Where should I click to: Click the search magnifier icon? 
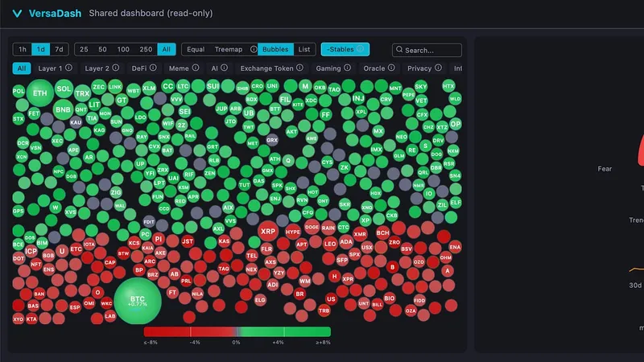[x=399, y=50]
